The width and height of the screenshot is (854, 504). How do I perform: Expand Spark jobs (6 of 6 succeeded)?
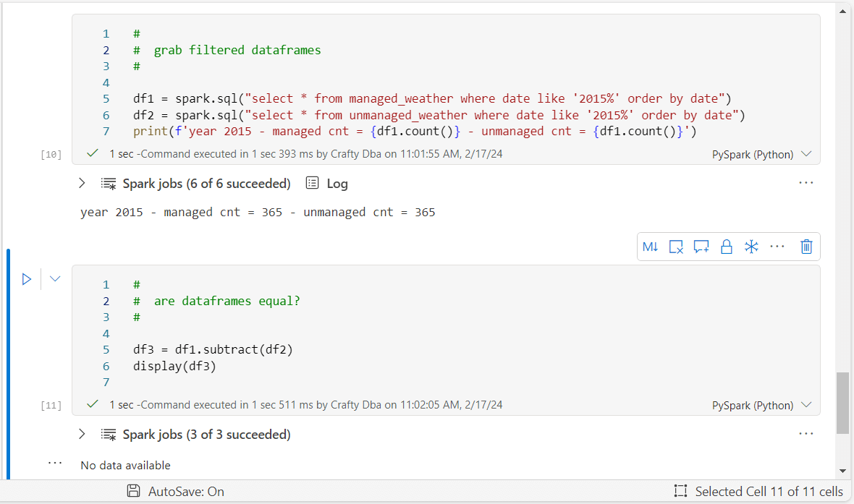coord(81,183)
